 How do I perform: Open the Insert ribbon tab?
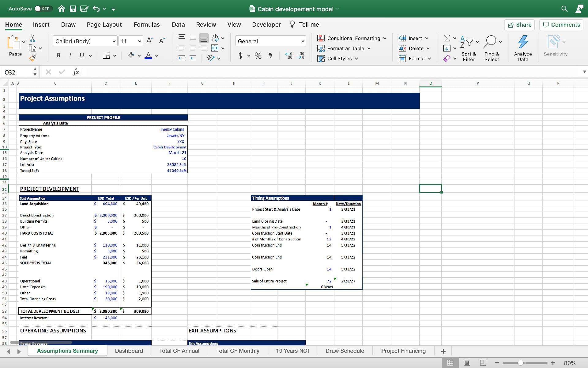[x=41, y=25]
